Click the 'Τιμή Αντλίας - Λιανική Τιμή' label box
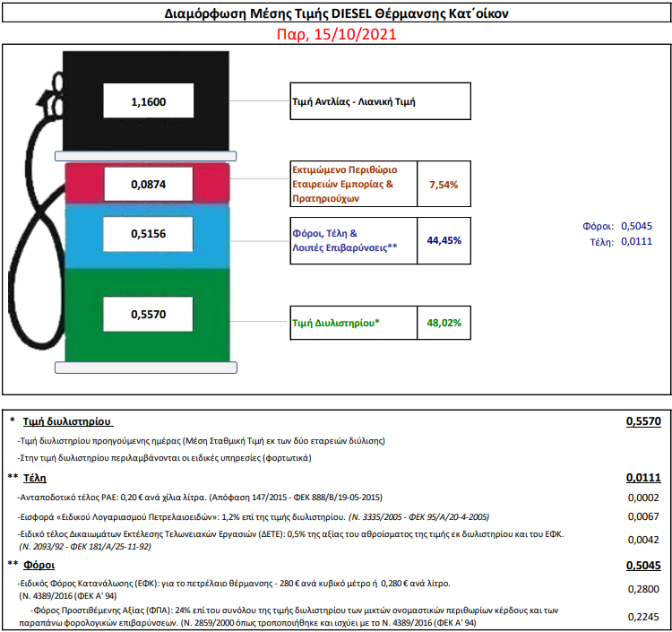The height and width of the screenshot is (632, 672). [x=381, y=102]
